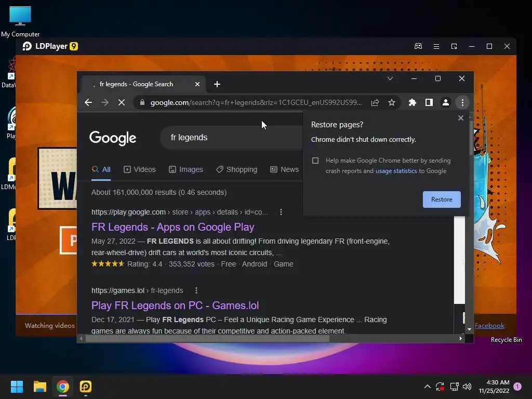The width and height of the screenshot is (532, 399).
Task: Open FR Legends Google Play result
Action: (172, 227)
